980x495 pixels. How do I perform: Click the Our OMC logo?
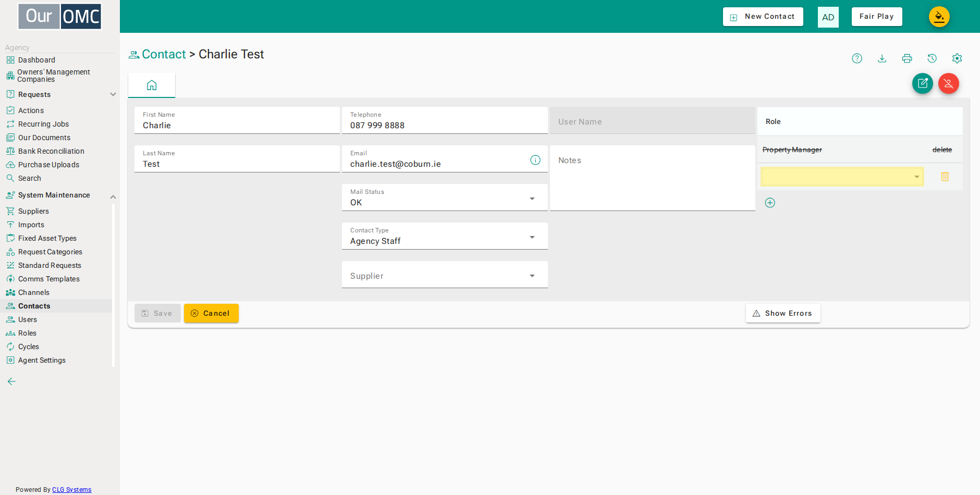[60, 16]
